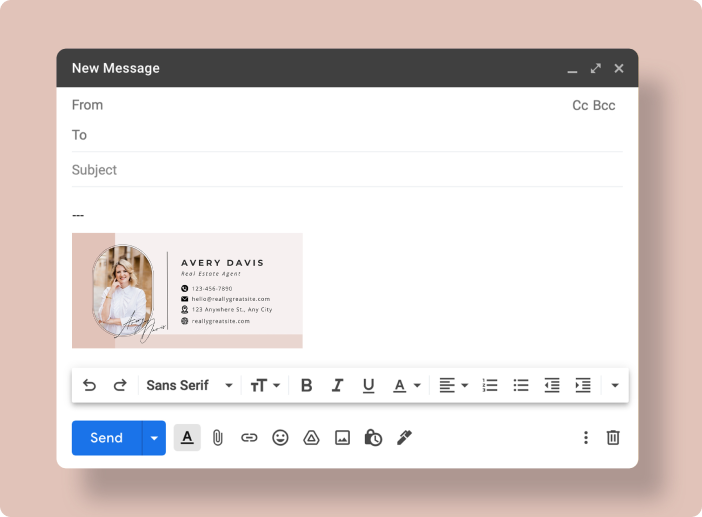Insert photo using image icon
702x517 pixels.
[x=342, y=438]
